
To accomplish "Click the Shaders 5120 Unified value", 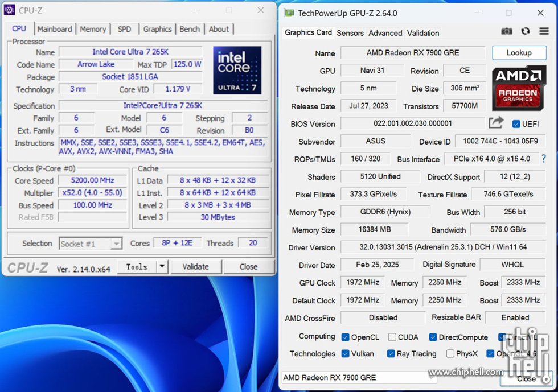I will pyautogui.click(x=380, y=176).
